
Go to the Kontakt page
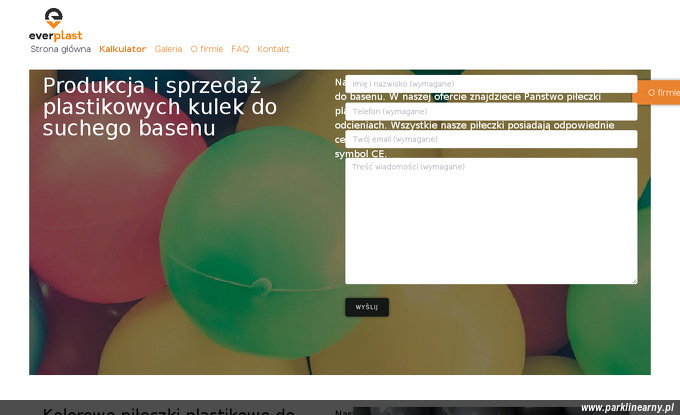point(273,49)
